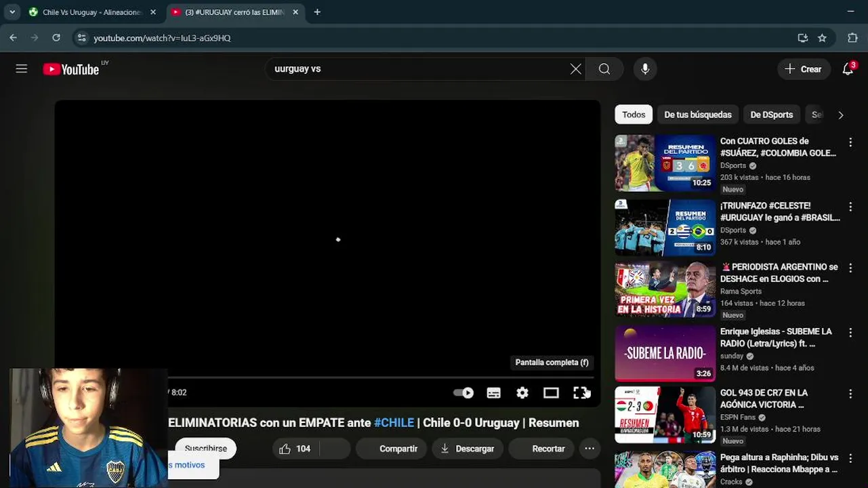Image resolution: width=868 pixels, height=488 pixels.
Task: Open Rama Sports channel name
Action: [741, 291]
